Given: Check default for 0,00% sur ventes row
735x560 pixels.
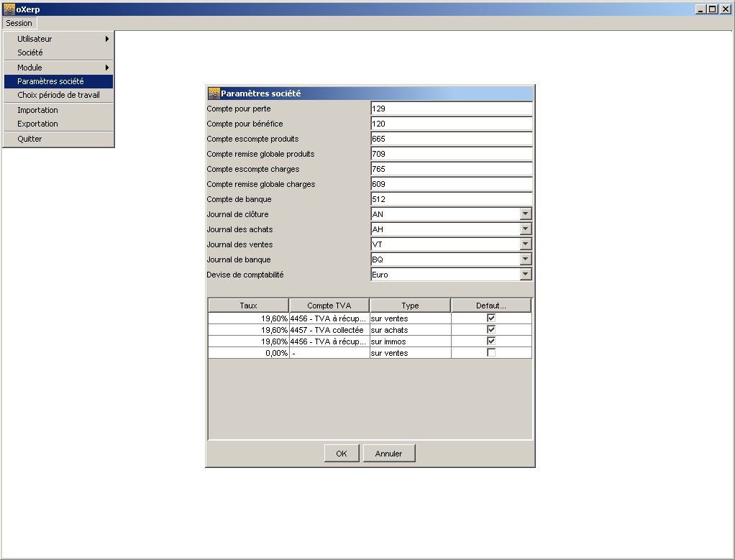Looking at the screenshot, I should pos(491,352).
